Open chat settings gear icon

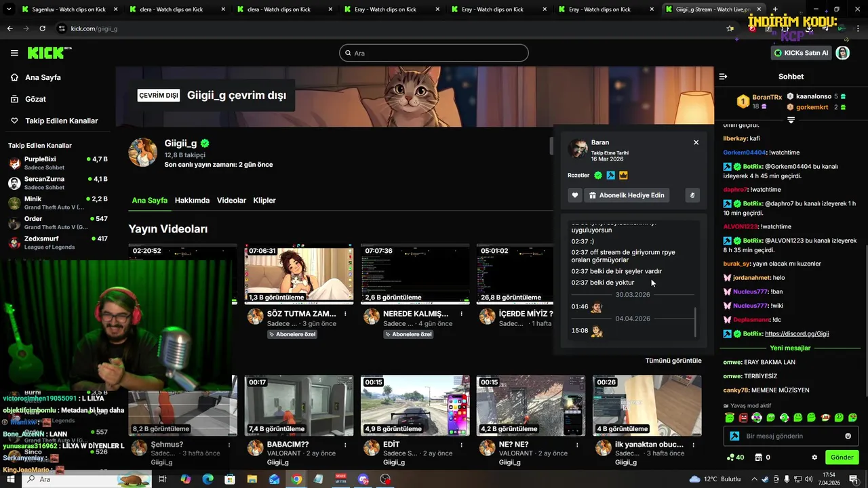tap(814, 457)
